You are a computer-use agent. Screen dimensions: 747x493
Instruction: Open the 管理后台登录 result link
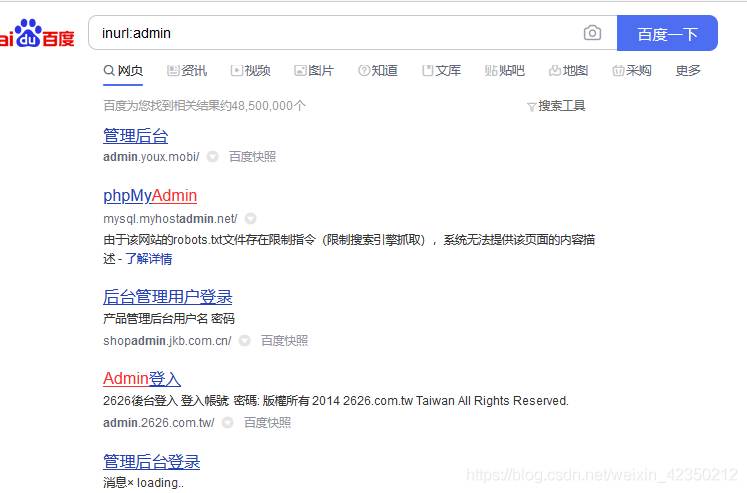point(151,462)
